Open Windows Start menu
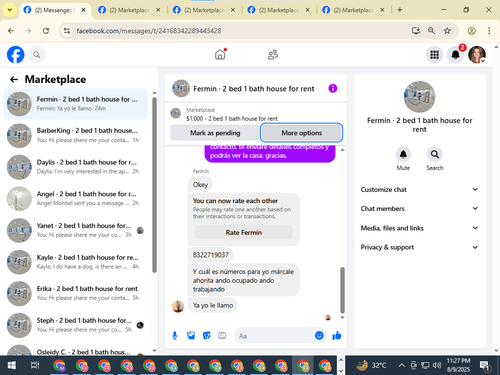Image resolution: width=500 pixels, height=375 pixels. [x=12, y=366]
